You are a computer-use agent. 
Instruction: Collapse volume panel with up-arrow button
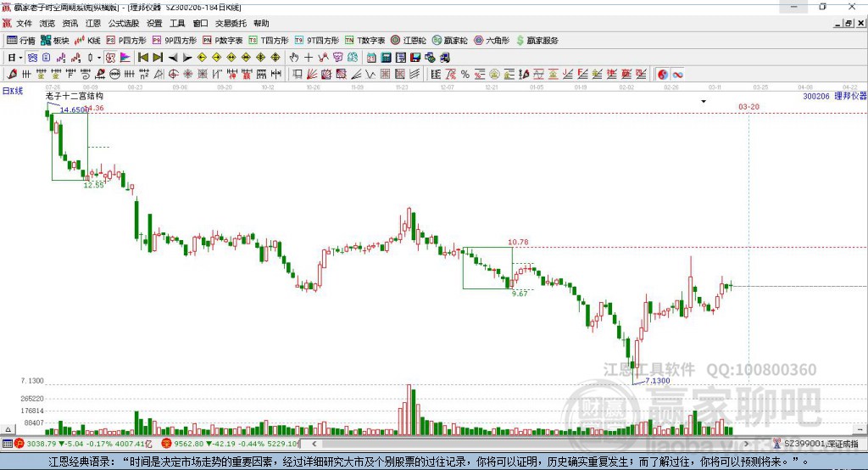coord(8,429)
